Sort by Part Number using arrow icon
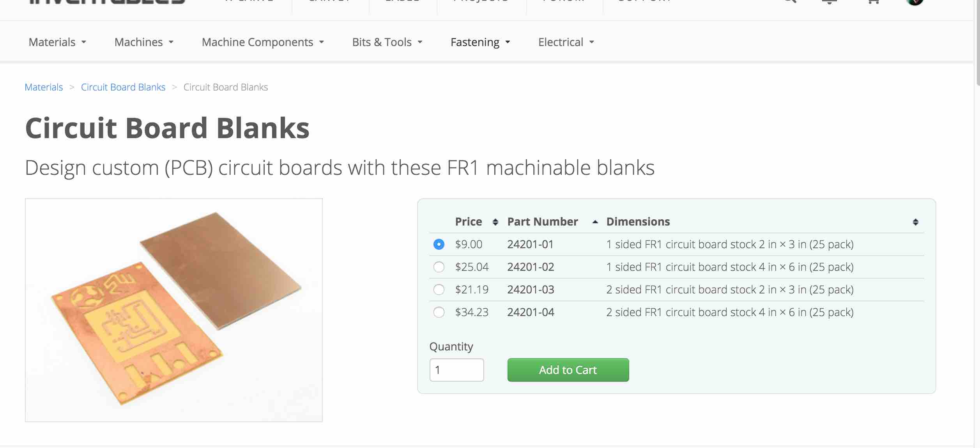The width and height of the screenshot is (980, 448). [x=595, y=222]
